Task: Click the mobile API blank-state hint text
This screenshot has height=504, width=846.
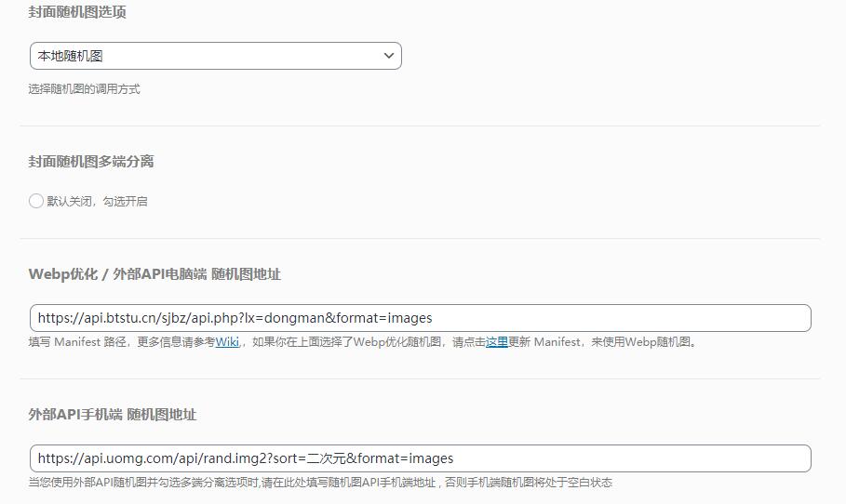Action: coord(320,482)
